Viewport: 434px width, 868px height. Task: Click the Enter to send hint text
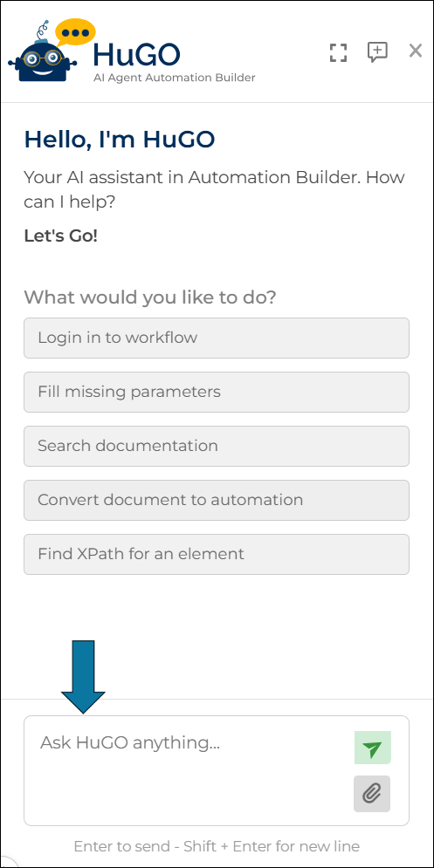coord(217,846)
